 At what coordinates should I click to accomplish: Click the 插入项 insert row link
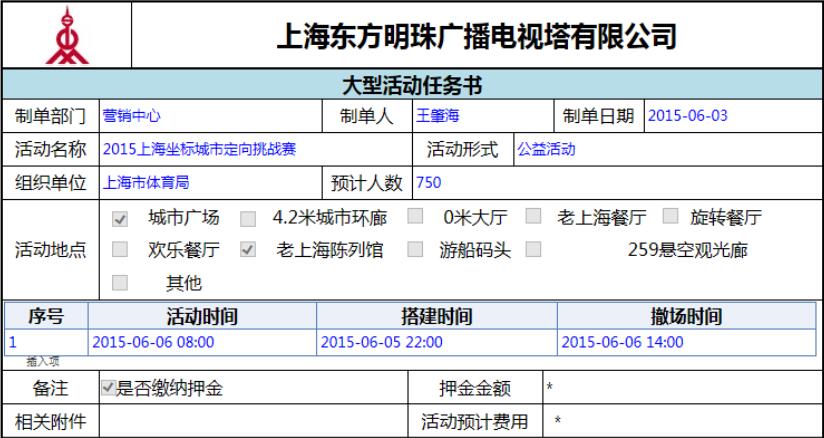(43, 362)
